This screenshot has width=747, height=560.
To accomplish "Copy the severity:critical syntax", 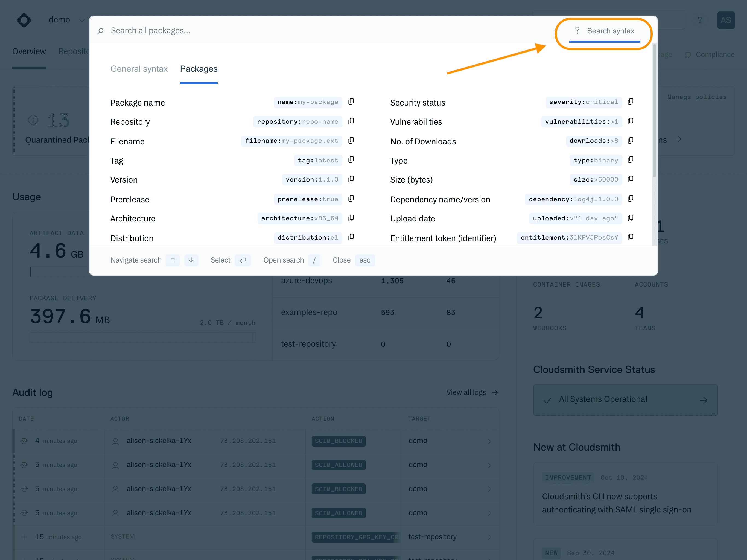I will tap(630, 102).
